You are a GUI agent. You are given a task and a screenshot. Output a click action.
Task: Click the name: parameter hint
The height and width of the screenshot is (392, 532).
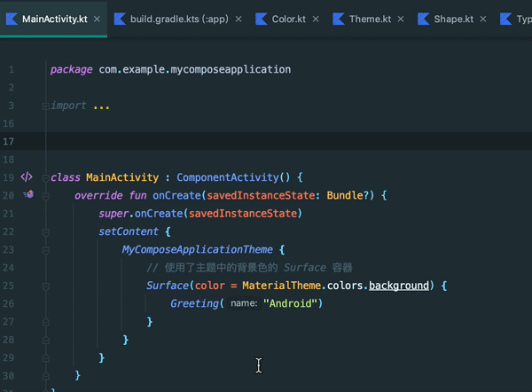click(x=244, y=303)
